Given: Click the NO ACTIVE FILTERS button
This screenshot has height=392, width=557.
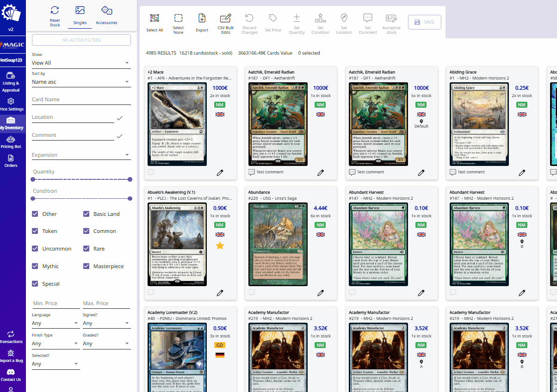Looking at the screenshot, I should [x=81, y=40].
